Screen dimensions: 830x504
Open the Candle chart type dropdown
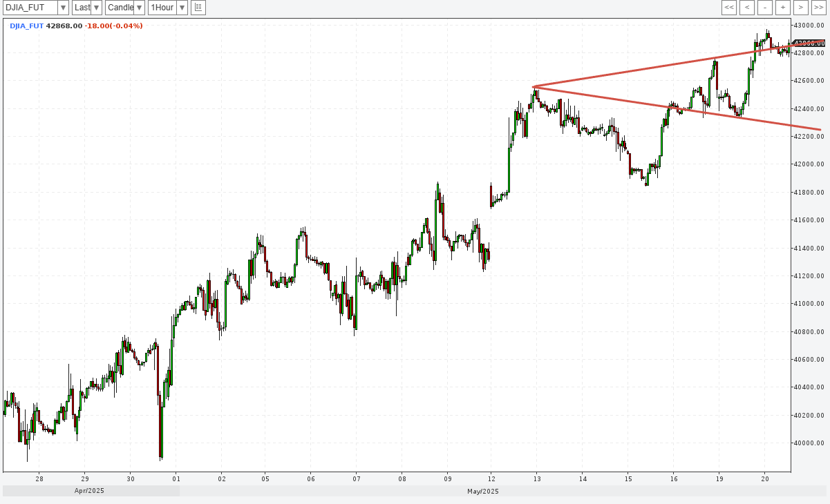click(139, 8)
